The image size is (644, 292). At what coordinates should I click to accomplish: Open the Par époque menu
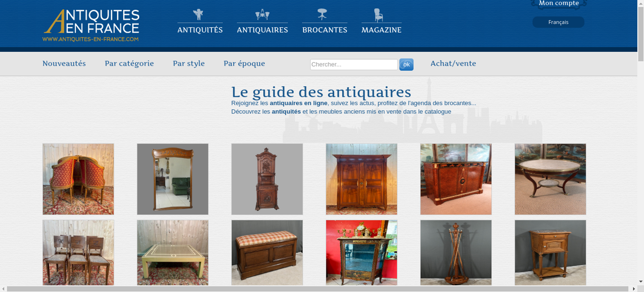[x=244, y=63]
